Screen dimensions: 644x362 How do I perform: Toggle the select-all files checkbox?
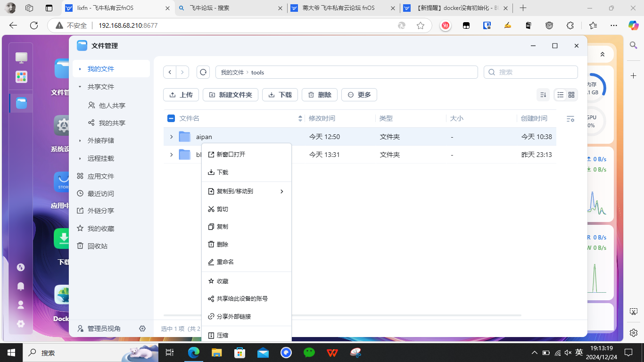pos(171,118)
